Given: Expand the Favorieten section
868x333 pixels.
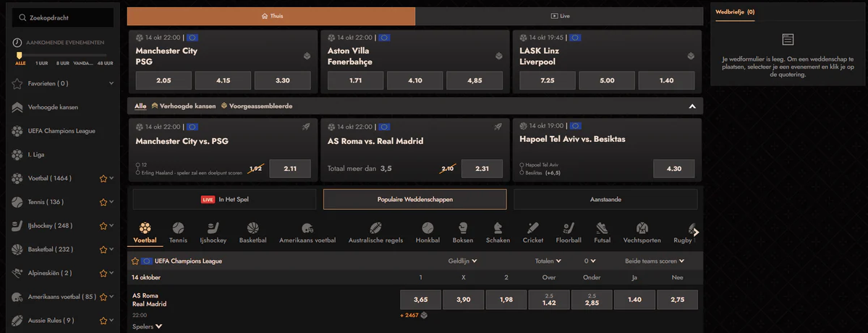Looking at the screenshot, I should pos(111,83).
